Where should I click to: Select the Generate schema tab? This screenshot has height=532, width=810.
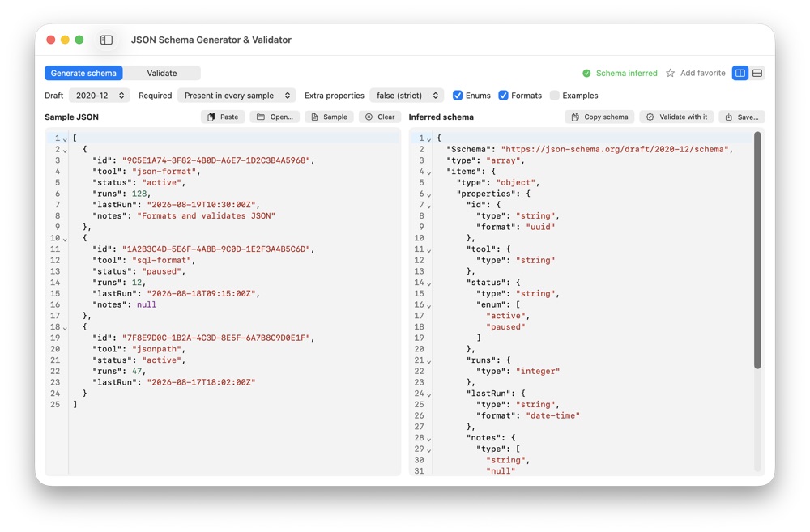(83, 74)
